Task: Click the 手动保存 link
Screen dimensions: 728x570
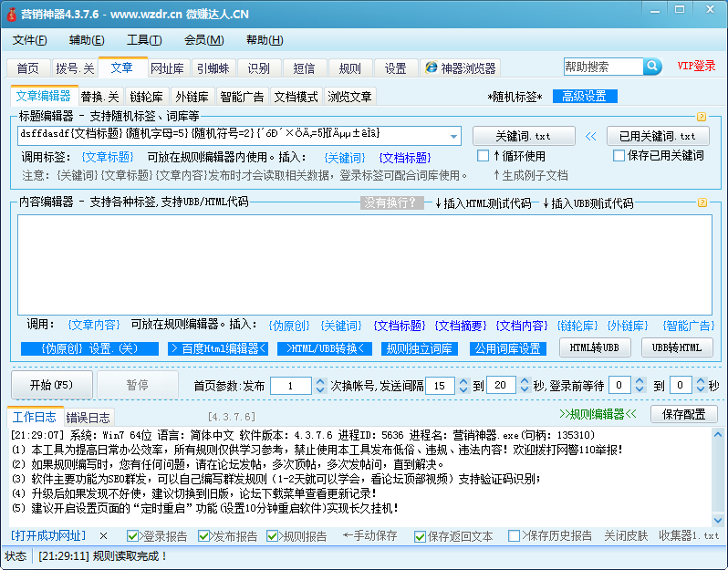Action: coord(370,536)
